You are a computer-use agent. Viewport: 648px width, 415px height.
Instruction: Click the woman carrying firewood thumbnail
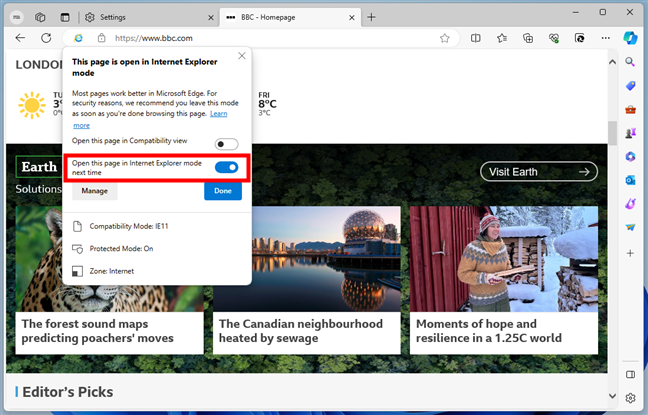pyautogui.click(x=504, y=259)
